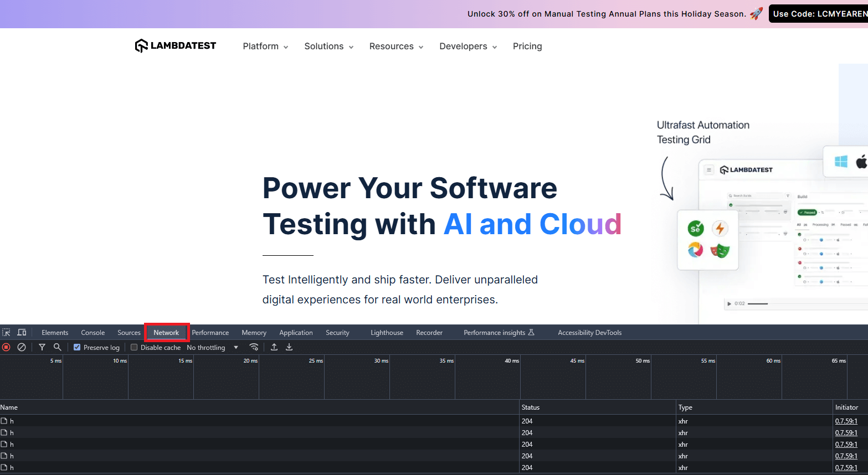The image size is (868, 475).
Task: Click the holiday promo banner text
Action: click(x=607, y=14)
